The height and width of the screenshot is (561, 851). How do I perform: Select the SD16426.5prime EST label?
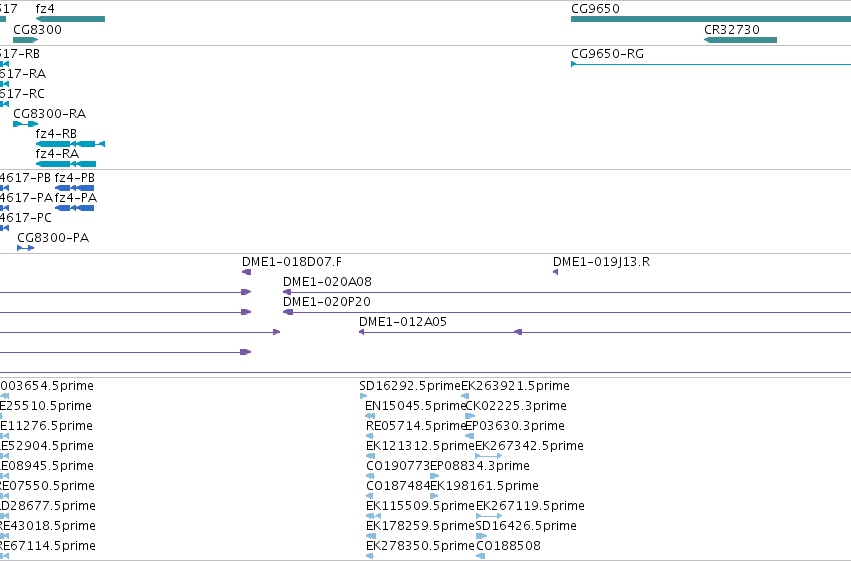coord(526,526)
